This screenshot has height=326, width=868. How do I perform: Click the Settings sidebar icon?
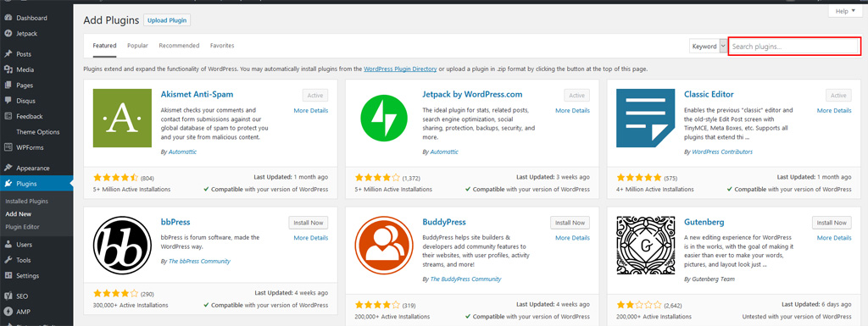8,275
